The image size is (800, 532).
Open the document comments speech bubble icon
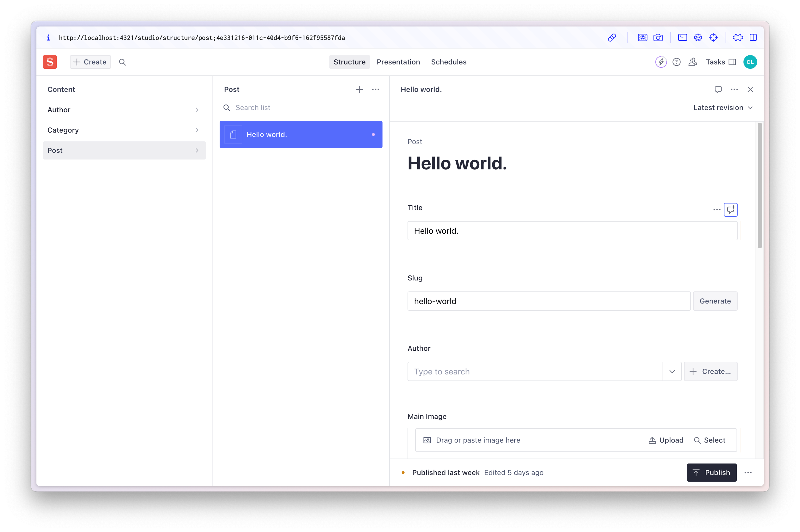[x=718, y=89]
